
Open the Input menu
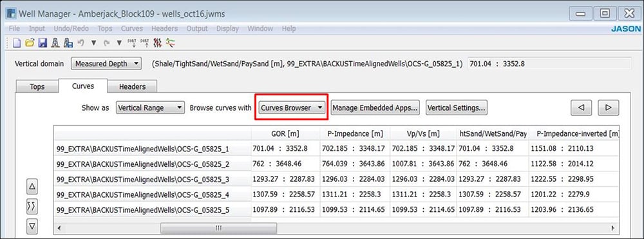coord(37,29)
